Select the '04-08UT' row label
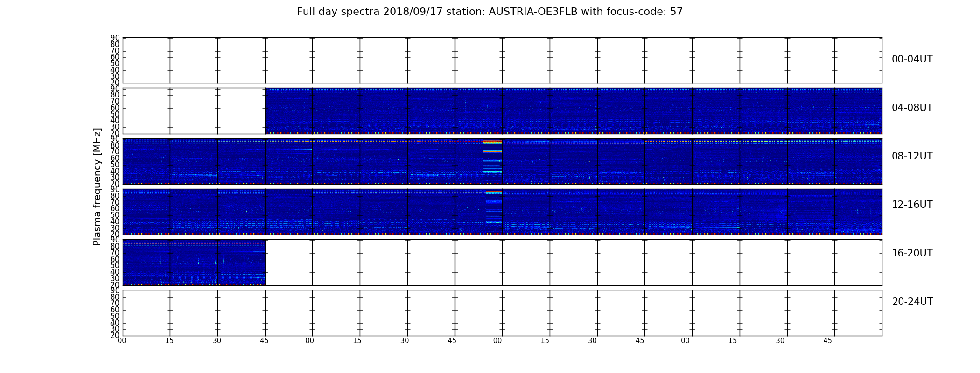The width and height of the screenshot is (980, 373). pos(912,108)
